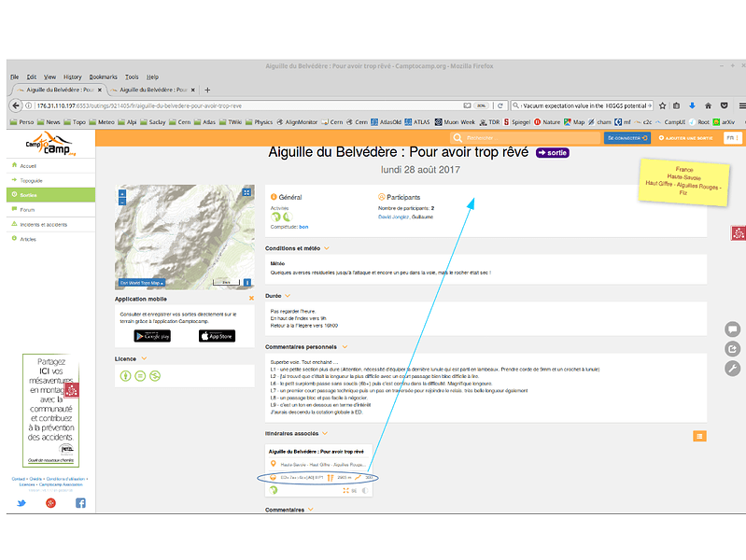Open the Help menu
The image size is (746, 560).
click(x=152, y=77)
